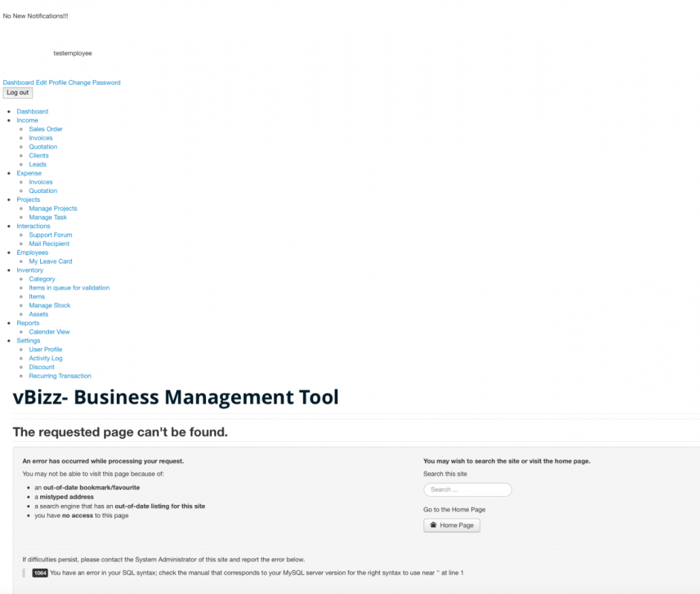Viewport: 700px width, 594px height.
Task: Click the "No New Notifications!!!" message
Action: click(35, 16)
